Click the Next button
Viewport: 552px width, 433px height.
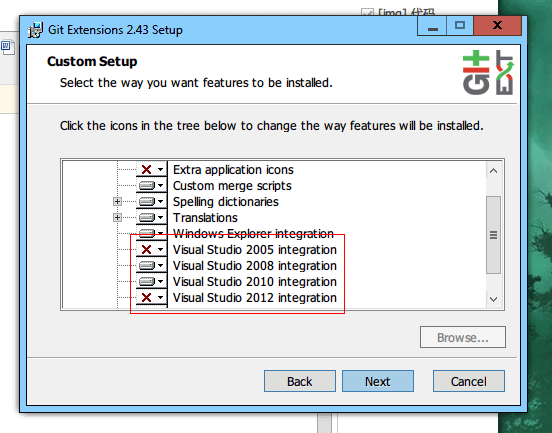378,381
